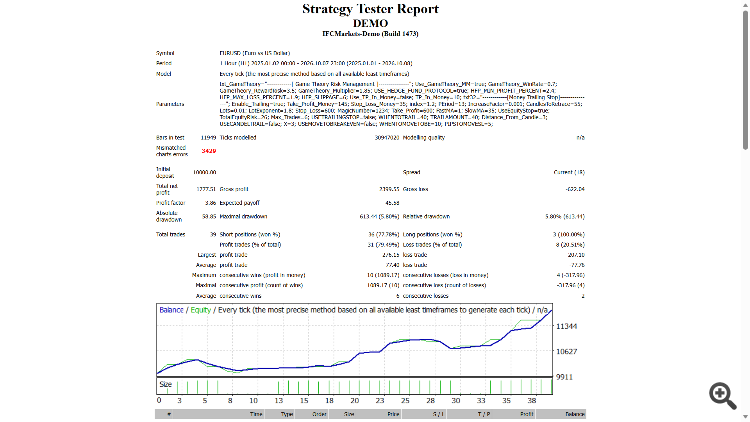Click the 'Balance' column header in table
This screenshot has height=422, width=750.
pyautogui.click(x=574, y=414)
